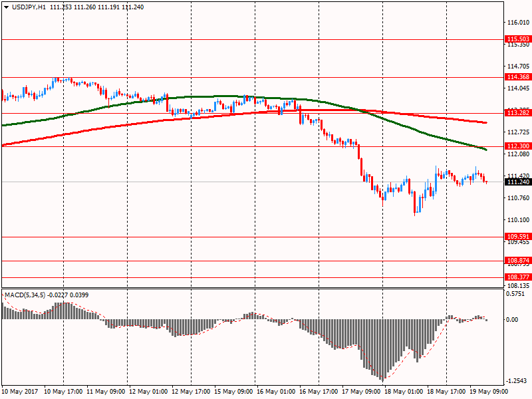Click the 109.591 red price level label
The width and height of the screenshot is (532, 399).
(x=518, y=237)
